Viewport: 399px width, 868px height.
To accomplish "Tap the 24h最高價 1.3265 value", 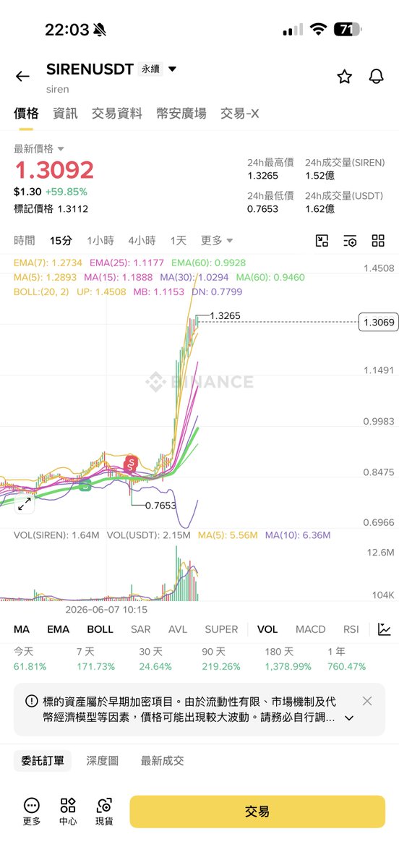I will coord(262,176).
